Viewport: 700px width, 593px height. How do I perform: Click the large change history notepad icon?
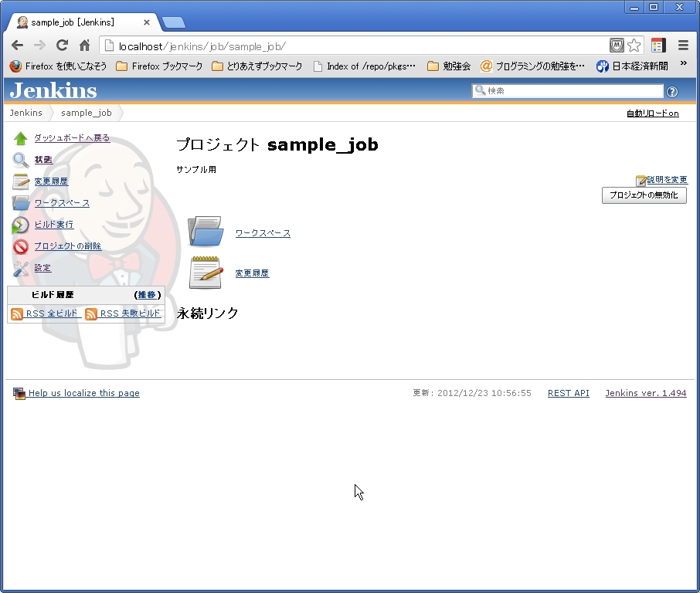206,273
